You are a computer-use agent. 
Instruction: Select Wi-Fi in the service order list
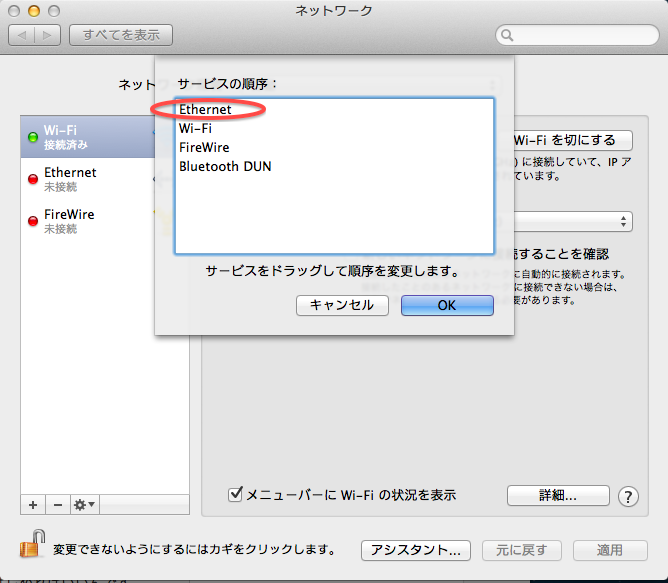click(x=334, y=128)
